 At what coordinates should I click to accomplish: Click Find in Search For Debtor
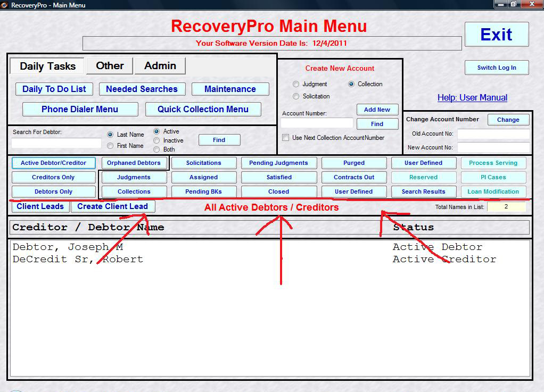[219, 140]
